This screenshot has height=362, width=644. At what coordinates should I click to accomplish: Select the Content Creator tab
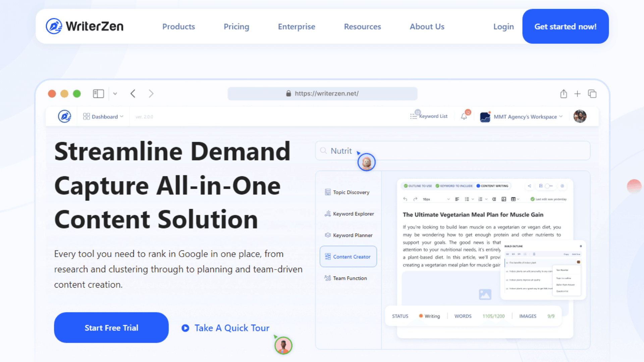click(348, 257)
